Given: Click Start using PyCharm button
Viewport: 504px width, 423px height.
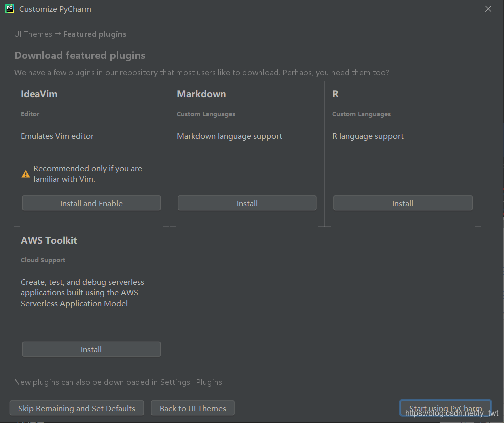Looking at the screenshot, I should [445, 408].
